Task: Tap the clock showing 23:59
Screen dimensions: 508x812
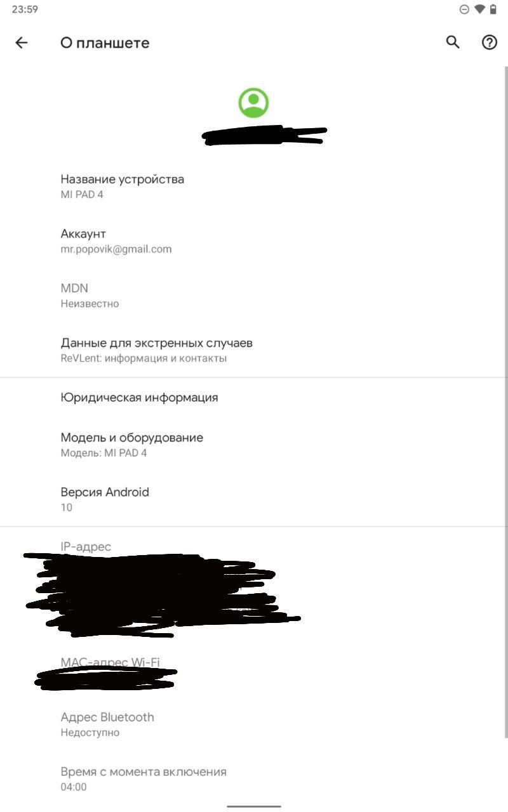Action: coord(25,10)
